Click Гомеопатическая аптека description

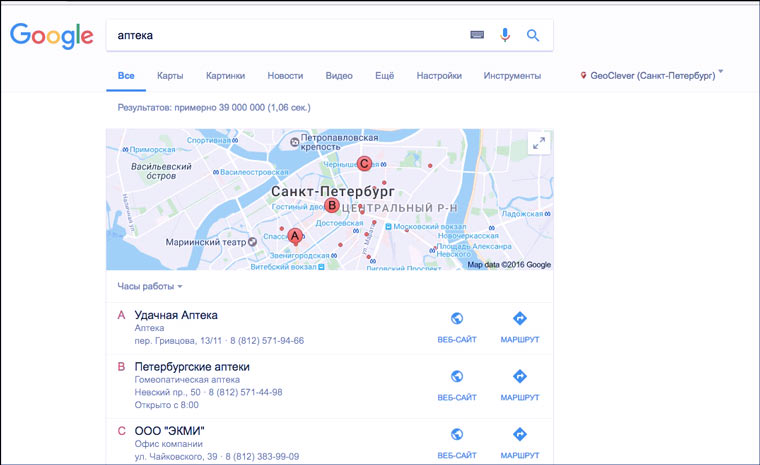(187, 379)
